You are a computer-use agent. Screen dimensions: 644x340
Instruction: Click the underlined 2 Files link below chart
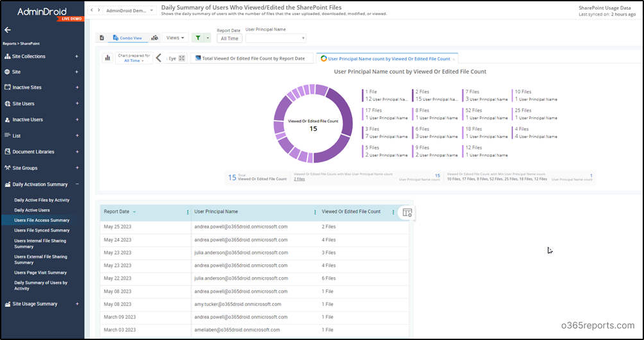pos(300,179)
